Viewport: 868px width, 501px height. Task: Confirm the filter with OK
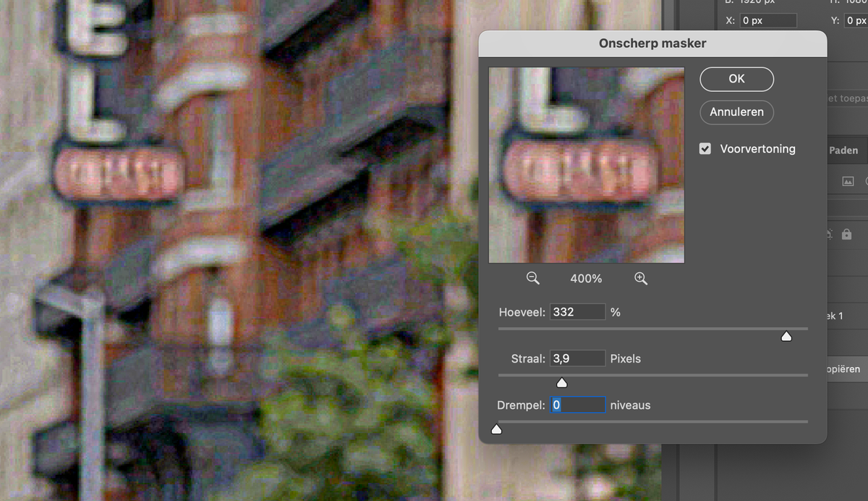736,79
